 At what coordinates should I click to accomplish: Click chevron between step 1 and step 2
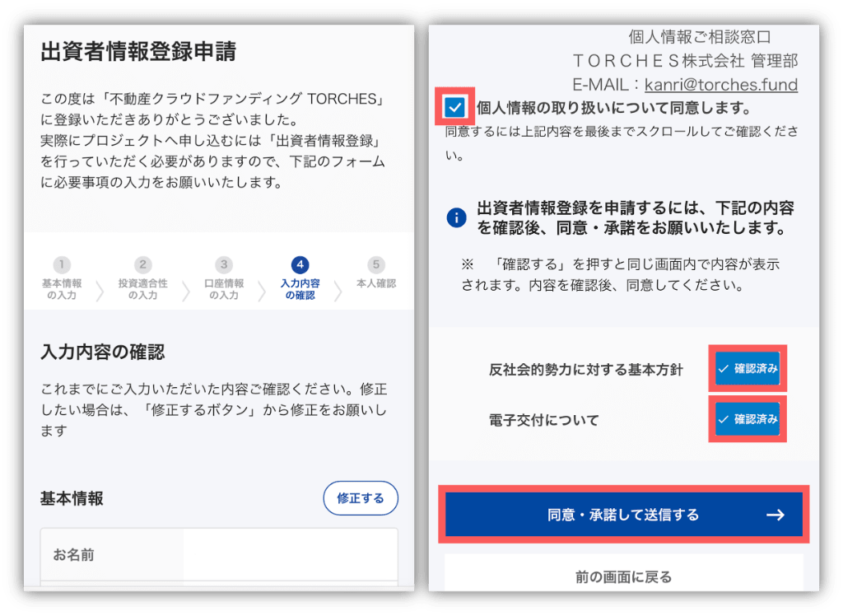[x=100, y=291]
